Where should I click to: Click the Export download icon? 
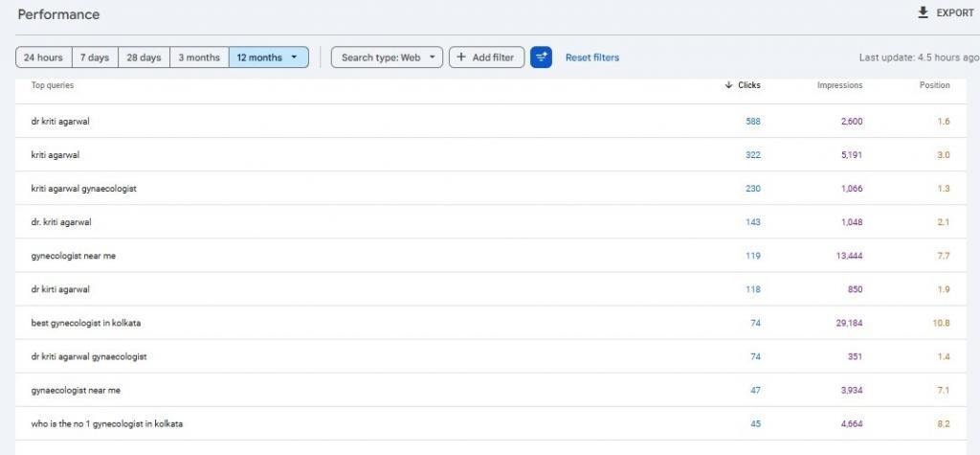[923, 12]
